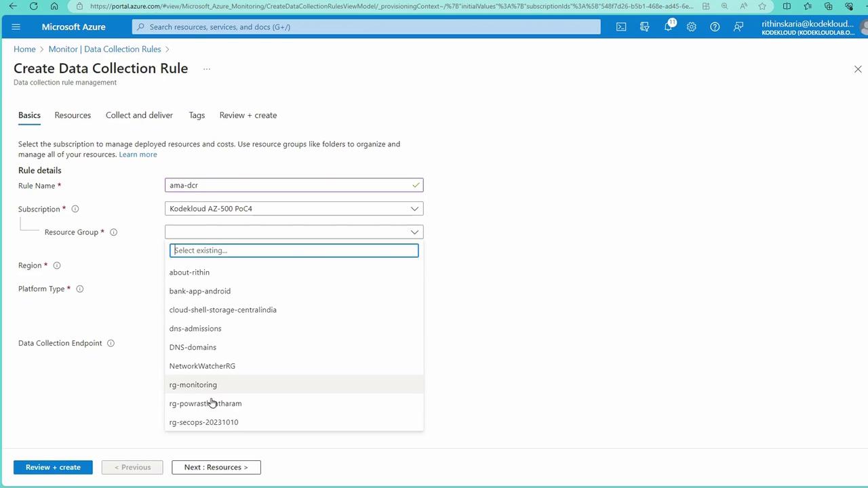Image resolution: width=868 pixels, height=488 pixels.
Task: Open the ellipsis menu beside Create Data Collection Rule
Action: [x=207, y=68]
